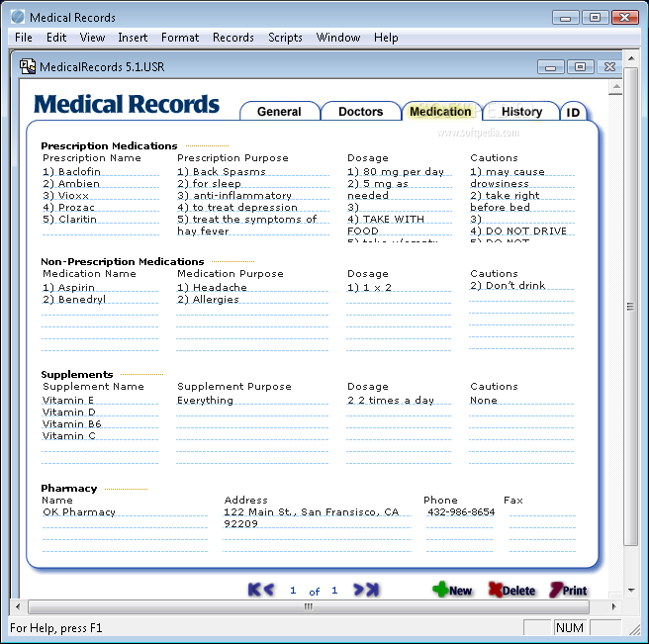Open the Edit menu
The image size is (649, 644).
[56, 38]
